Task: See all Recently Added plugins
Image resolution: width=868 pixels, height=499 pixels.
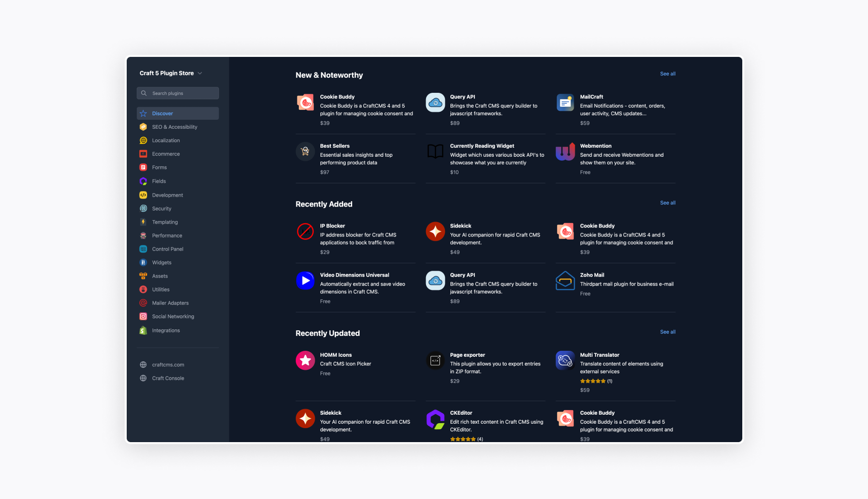Action: (x=667, y=203)
